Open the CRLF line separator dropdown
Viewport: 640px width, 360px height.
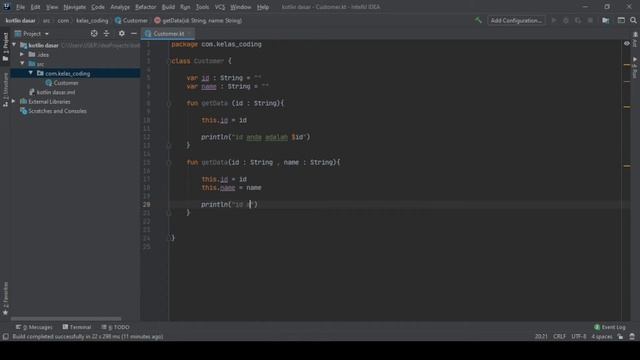coord(559,337)
